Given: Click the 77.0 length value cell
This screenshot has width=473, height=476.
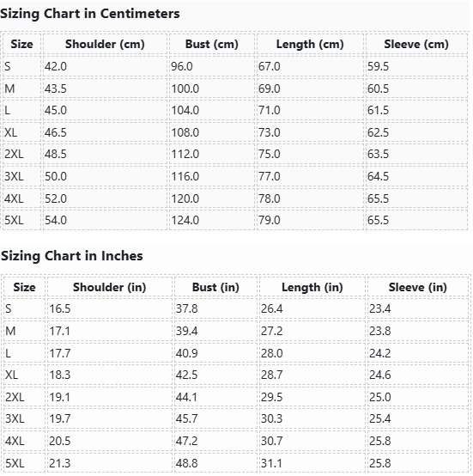Looking at the screenshot, I should tap(310, 176).
